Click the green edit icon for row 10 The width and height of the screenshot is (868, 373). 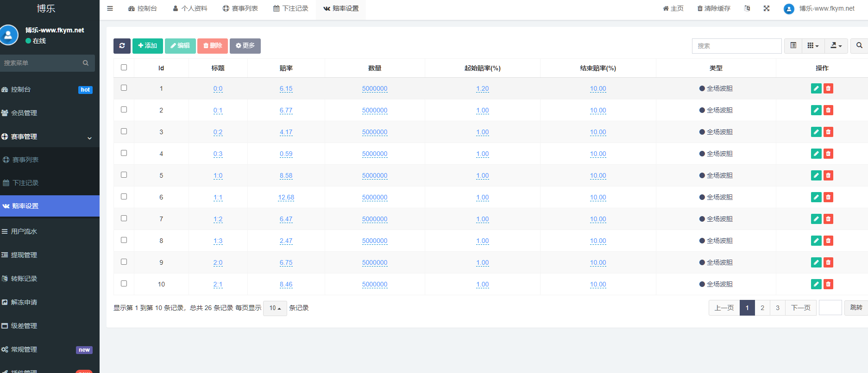click(x=816, y=284)
